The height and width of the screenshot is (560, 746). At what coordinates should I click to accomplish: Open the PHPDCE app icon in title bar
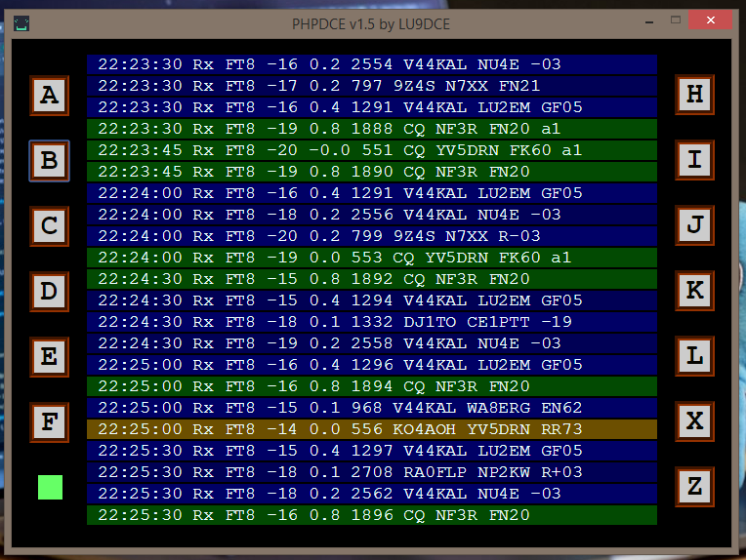pyautogui.click(x=21, y=23)
